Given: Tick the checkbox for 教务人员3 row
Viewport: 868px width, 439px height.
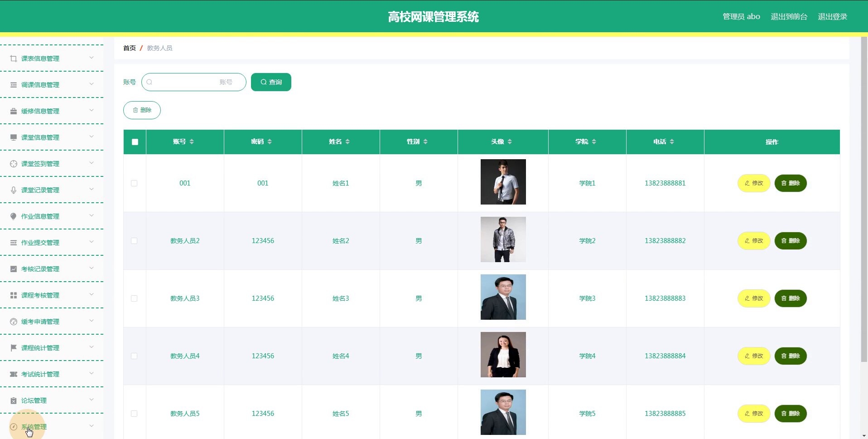Looking at the screenshot, I should point(134,298).
